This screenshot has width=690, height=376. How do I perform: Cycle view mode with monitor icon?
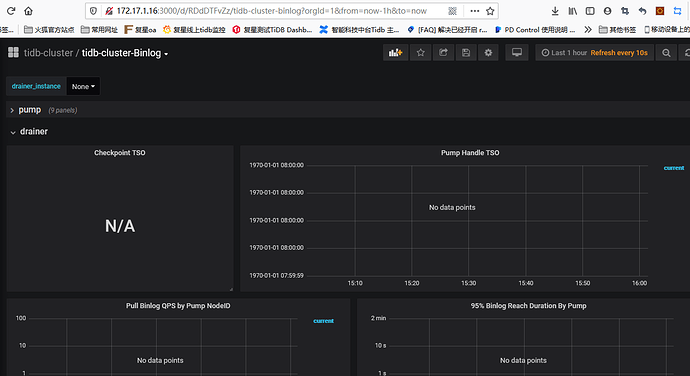[517, 53]
